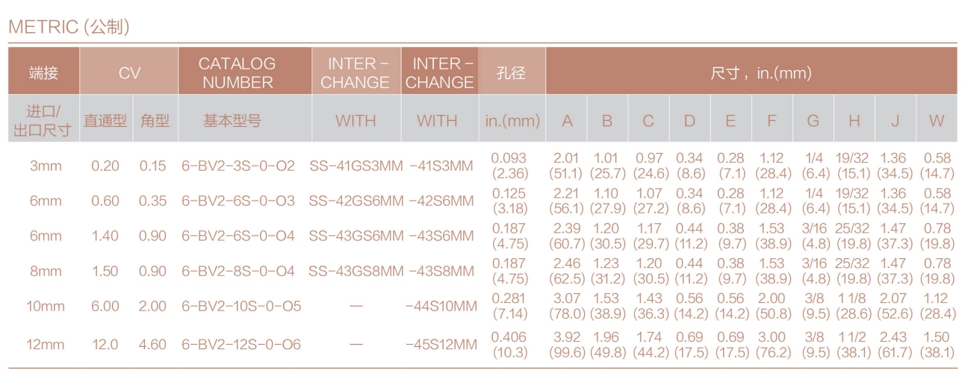The width and height of the screenshot is (980, 379).
Task: Select the dimension column header A
Action: (567, 121)
